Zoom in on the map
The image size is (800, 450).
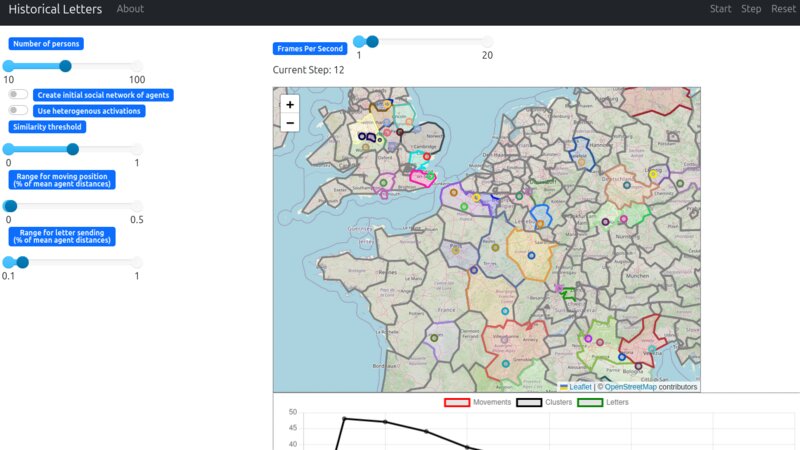point(290,105)
